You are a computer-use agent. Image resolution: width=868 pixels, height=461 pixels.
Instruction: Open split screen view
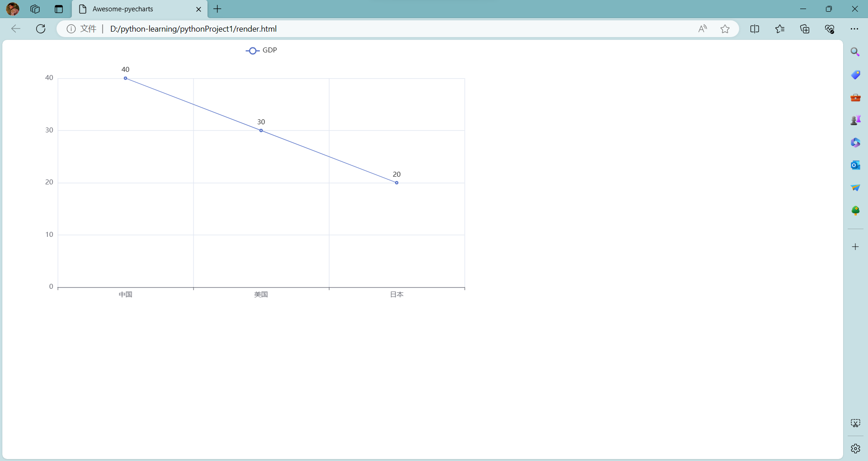[755, 29]
